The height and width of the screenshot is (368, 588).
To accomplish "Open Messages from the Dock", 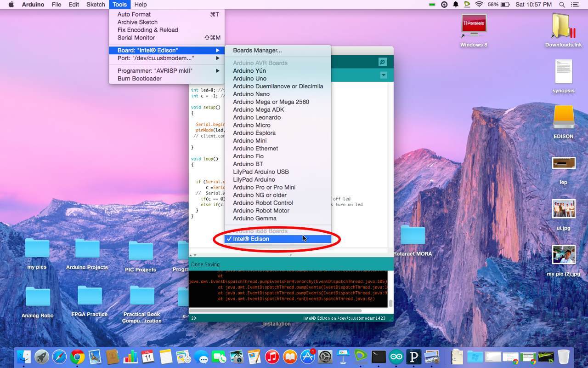I will click(x=201, y=356).
